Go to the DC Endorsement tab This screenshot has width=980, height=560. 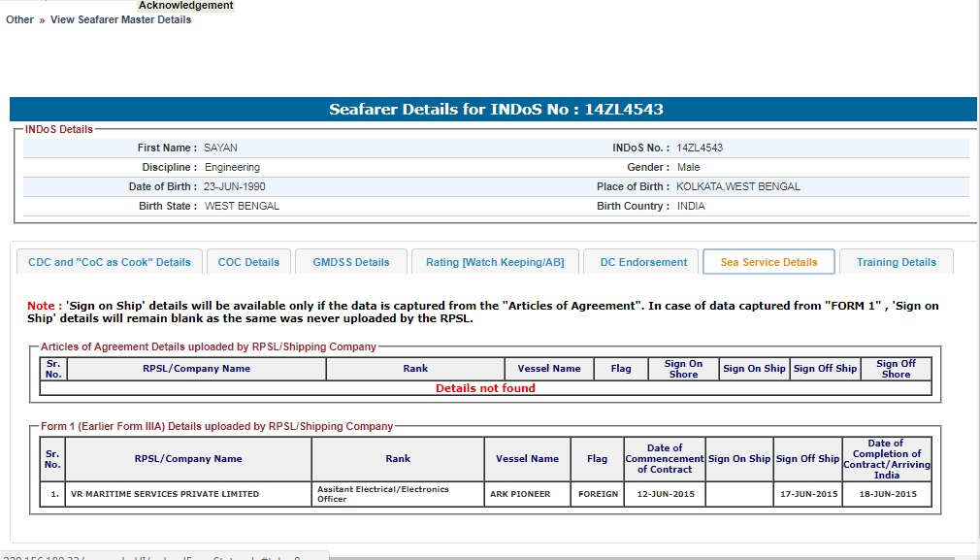(643, 262)
